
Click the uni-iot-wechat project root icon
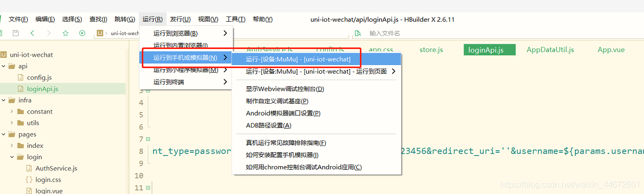[4, 55]
